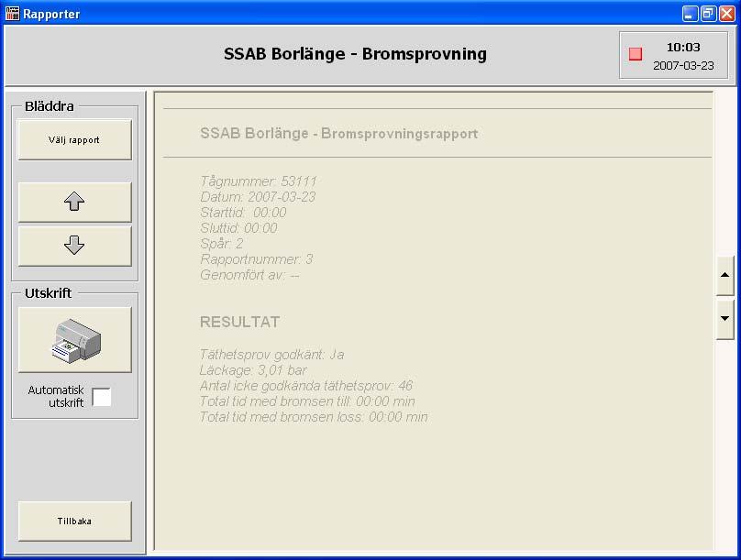The height and width of the screenshot is (560, 741).
Task: Select Total tid med bromsen till line
Action: (307, 401)
